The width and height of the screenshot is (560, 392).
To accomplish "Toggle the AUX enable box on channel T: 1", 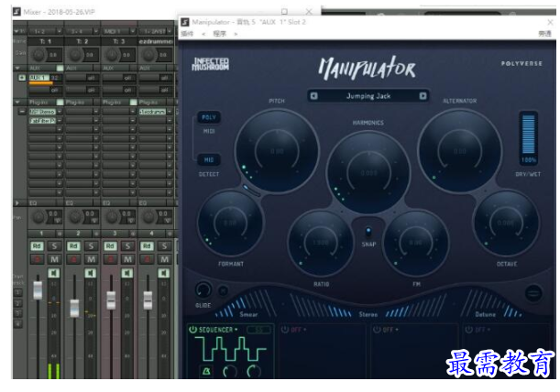I will click(x=60, y=68).
